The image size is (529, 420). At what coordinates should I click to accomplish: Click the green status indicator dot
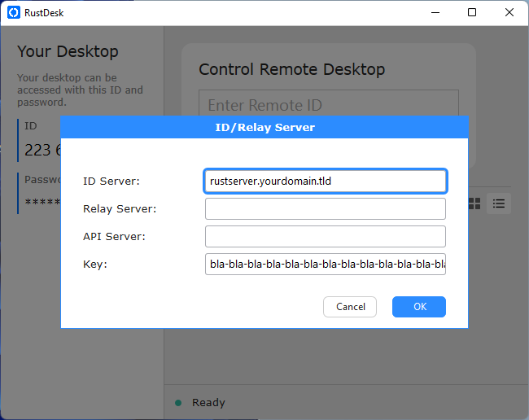tap(178, 403)
